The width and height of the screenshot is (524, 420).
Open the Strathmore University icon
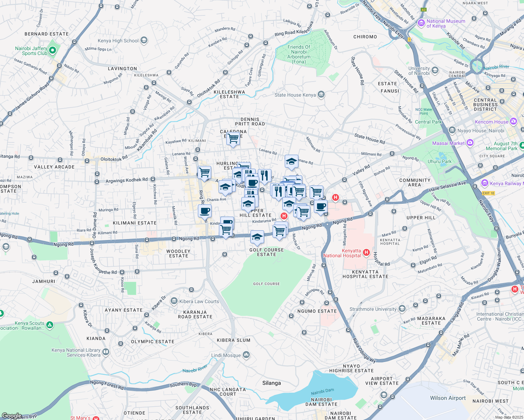pos(402,309)
